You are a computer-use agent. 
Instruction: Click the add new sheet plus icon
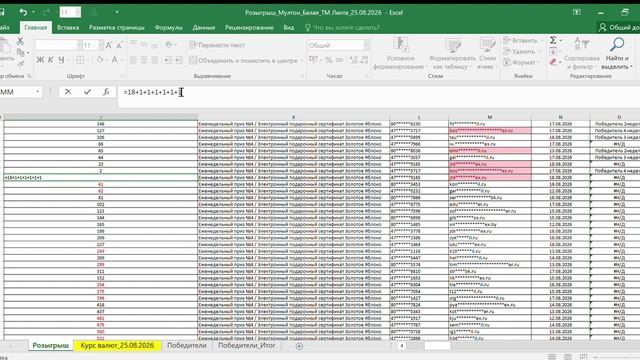tap(299, 346)
